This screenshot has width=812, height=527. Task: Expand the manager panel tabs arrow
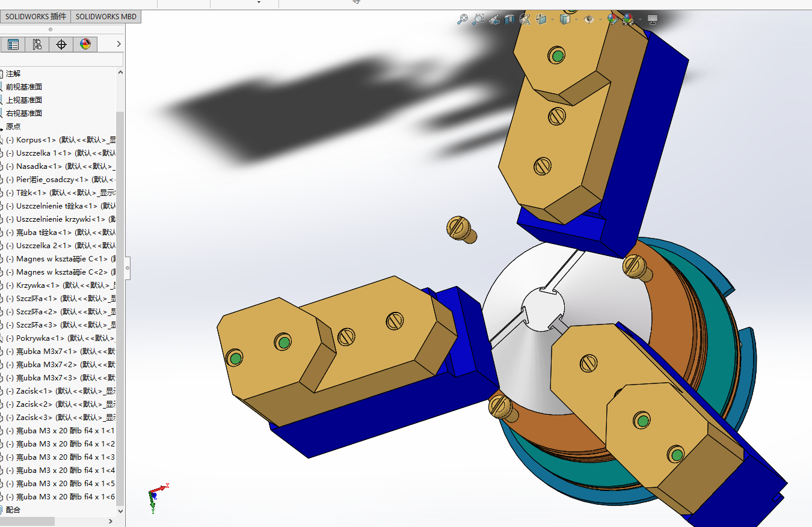[x=118, y=44]
